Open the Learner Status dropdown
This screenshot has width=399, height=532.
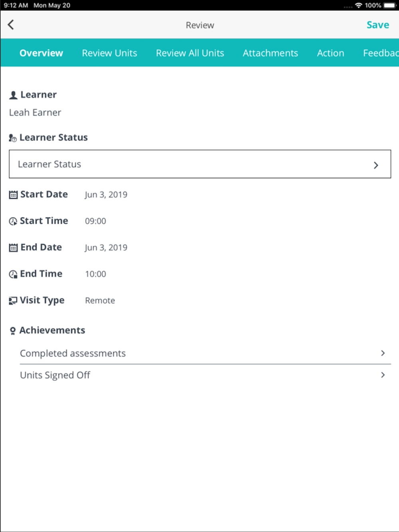tap(199, 164)
